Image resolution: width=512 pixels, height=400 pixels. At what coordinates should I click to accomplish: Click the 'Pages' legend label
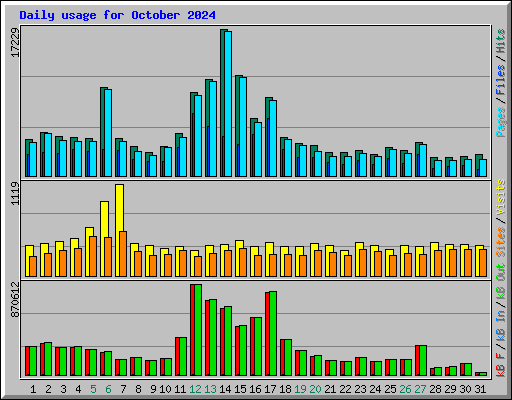click(501, 122)
